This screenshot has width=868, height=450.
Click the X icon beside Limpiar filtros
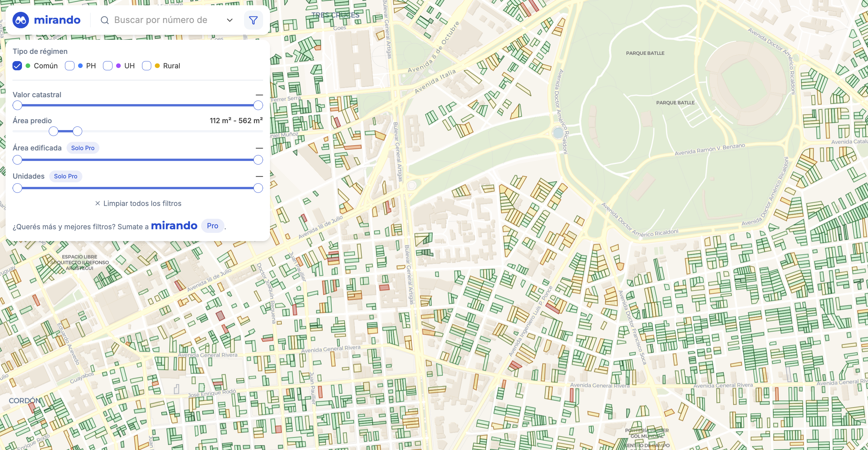[97, 203]
